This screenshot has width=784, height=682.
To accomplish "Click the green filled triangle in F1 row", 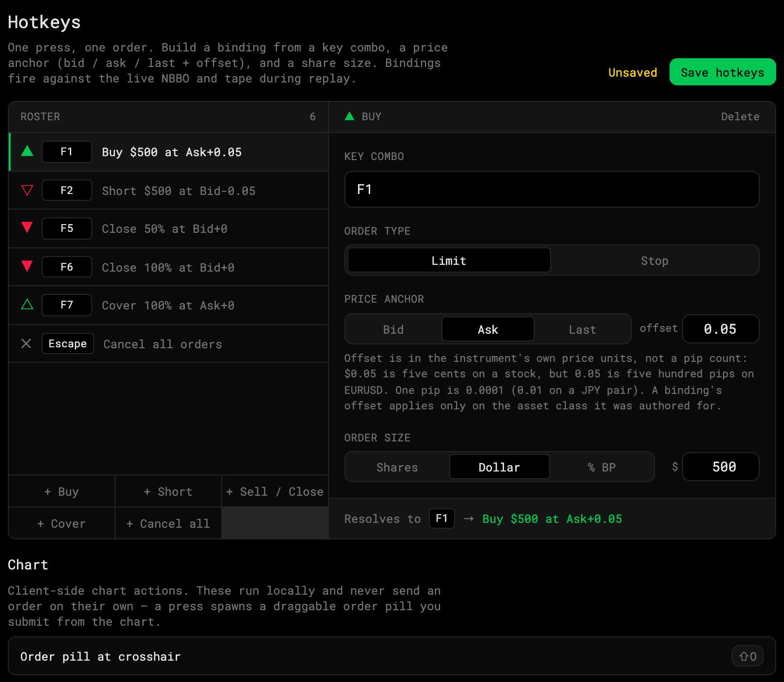I will coord(27,151).
